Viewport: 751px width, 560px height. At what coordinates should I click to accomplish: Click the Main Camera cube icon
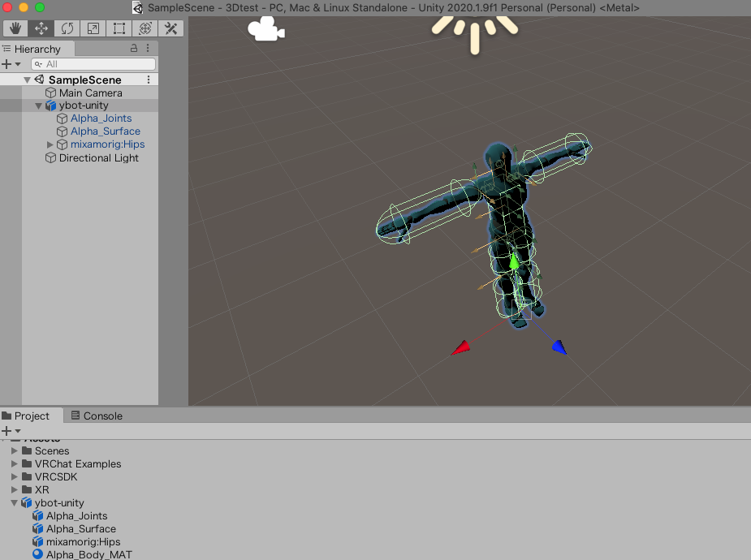(x=50, y=93)
